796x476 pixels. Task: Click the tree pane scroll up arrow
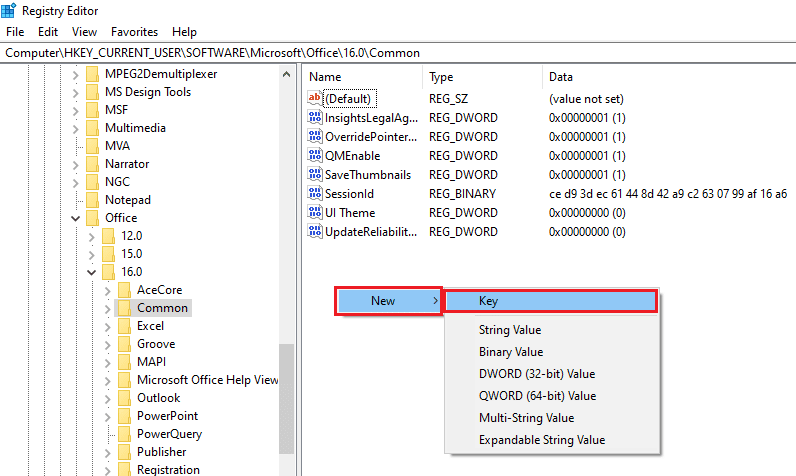coord(286,75)
